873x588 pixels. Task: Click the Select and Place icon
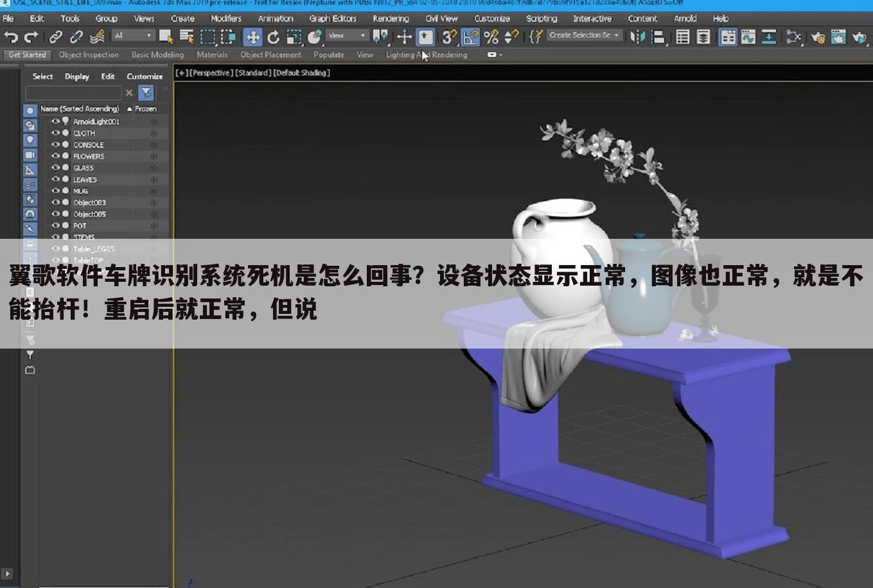pos(314,37)
